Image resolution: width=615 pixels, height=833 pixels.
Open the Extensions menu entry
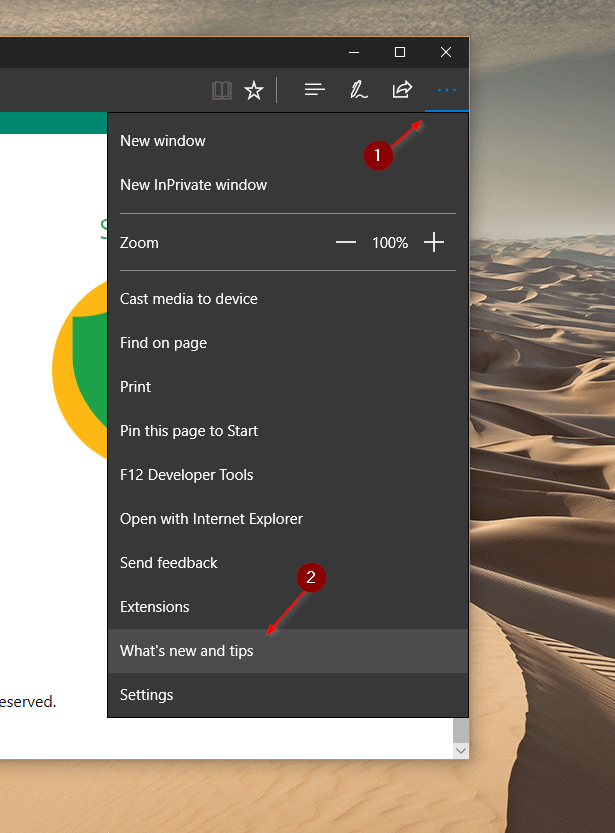[x=155, y=607]
